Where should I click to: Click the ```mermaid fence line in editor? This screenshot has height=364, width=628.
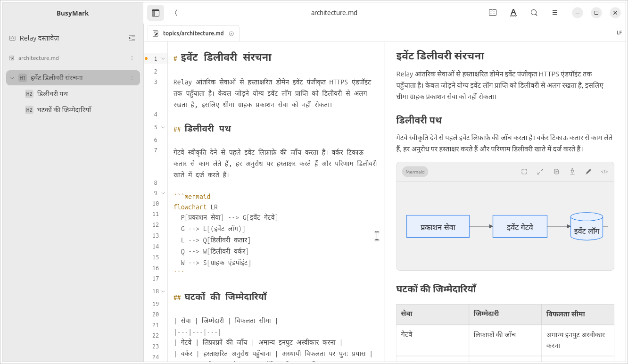192,196
